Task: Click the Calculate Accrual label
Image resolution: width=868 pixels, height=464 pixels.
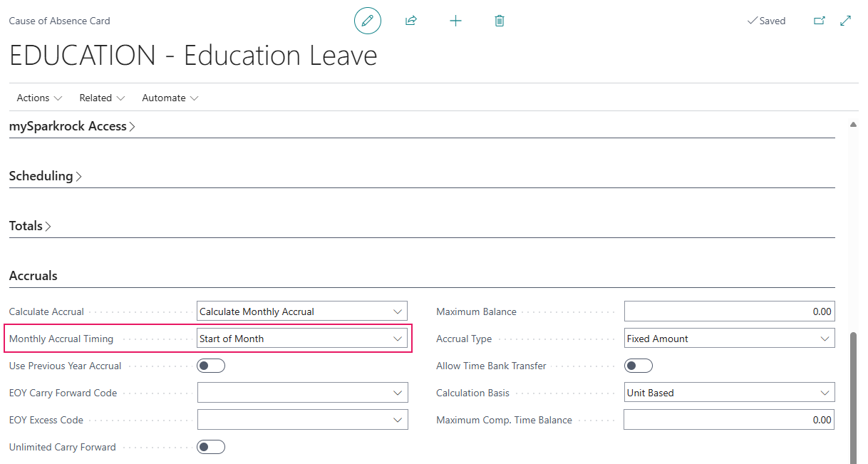Action: click(x=46, y=311)
